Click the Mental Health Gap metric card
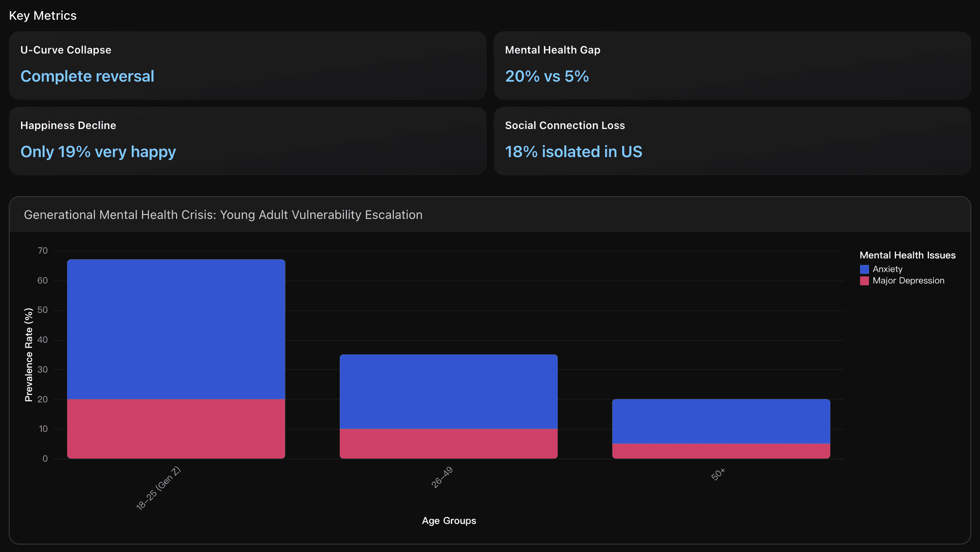980x552 pixels. point(732,65)
